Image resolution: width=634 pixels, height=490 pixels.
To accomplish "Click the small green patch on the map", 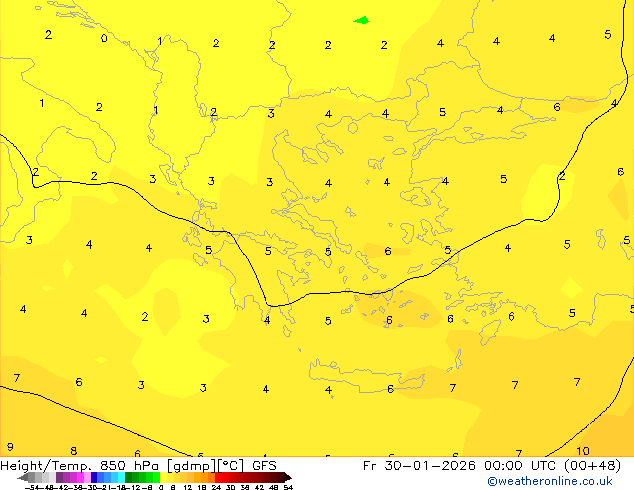I will (361, 20).
